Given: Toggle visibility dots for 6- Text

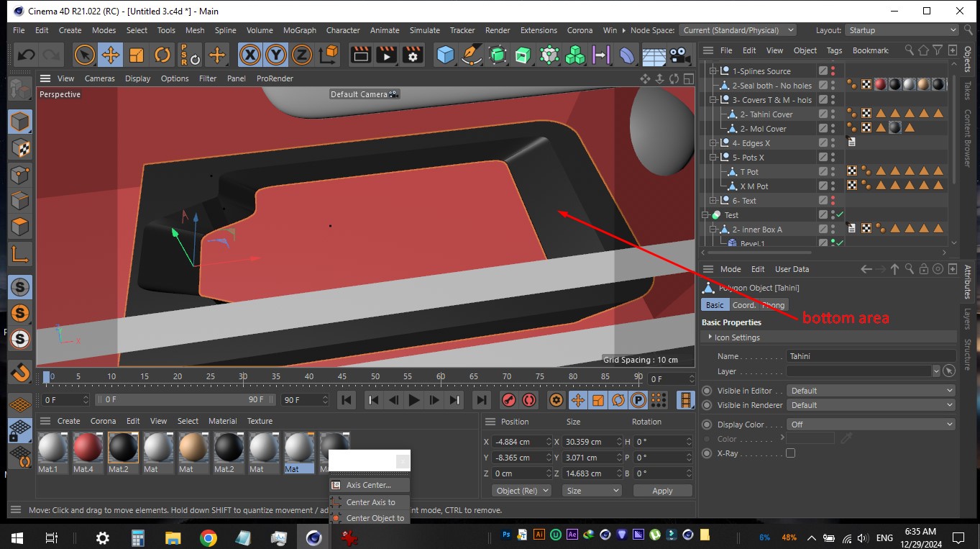Looking at the screenshot, I should point(833,201).
